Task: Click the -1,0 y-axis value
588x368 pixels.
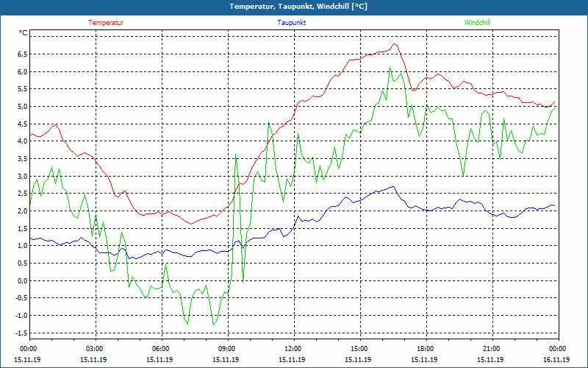Action: [21, 316]
